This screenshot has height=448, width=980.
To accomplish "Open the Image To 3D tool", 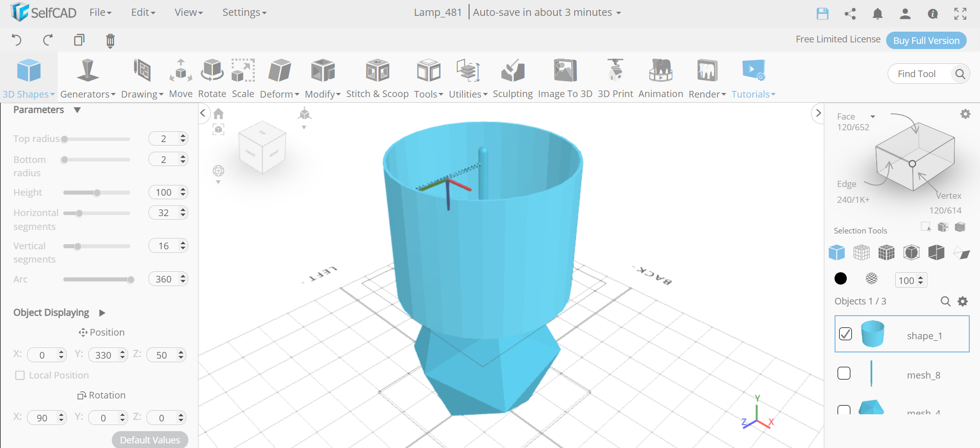I will pyautogui.click(x=565, y=78).
